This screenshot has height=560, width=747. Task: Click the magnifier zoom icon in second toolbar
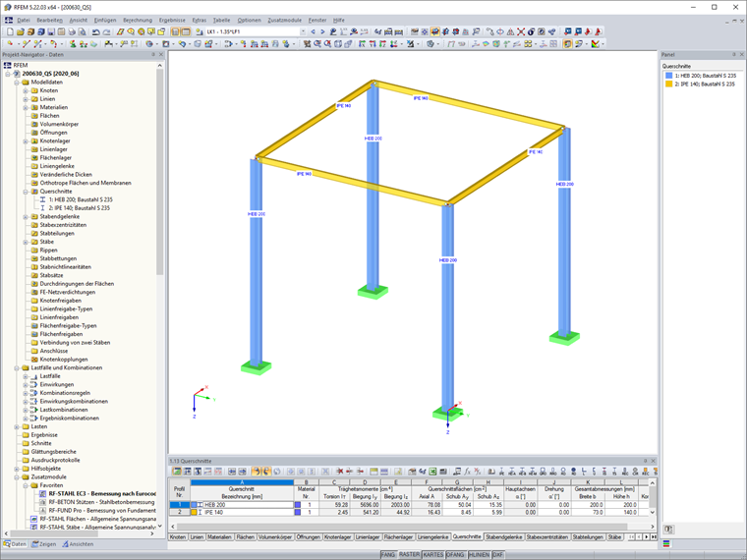click(x=317, y=44)
